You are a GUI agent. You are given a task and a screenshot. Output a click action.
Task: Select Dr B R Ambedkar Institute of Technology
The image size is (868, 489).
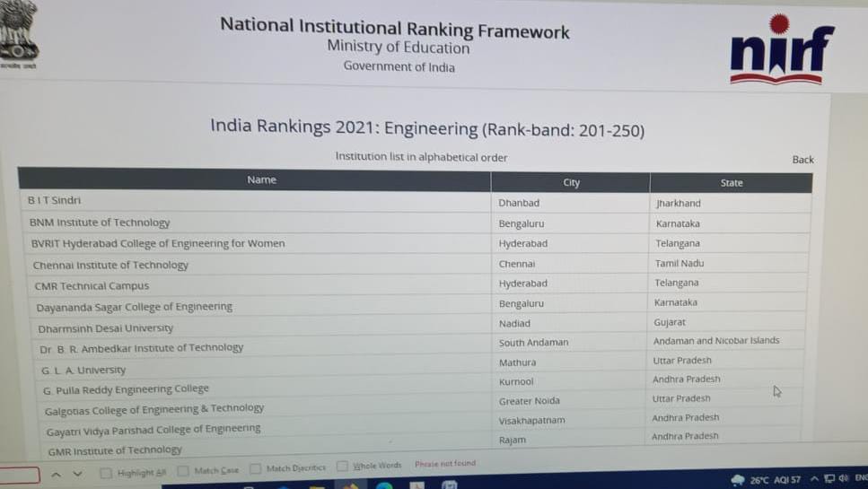coord(141,348)
